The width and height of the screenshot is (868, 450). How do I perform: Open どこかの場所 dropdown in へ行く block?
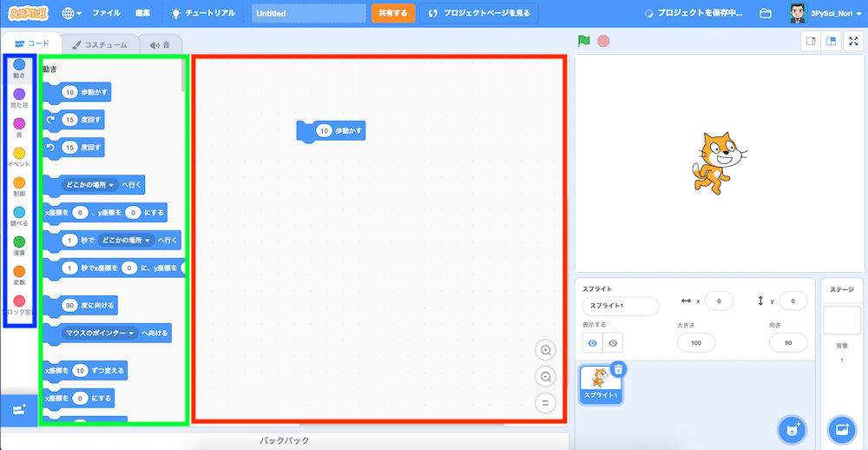89,185
